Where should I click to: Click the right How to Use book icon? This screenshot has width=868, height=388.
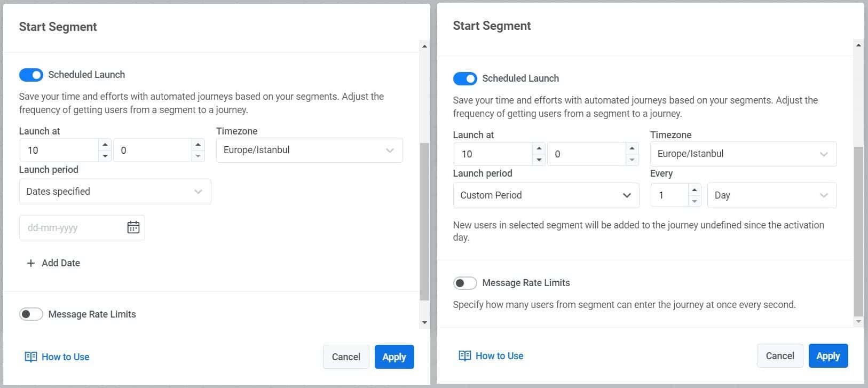pos(465,356)
